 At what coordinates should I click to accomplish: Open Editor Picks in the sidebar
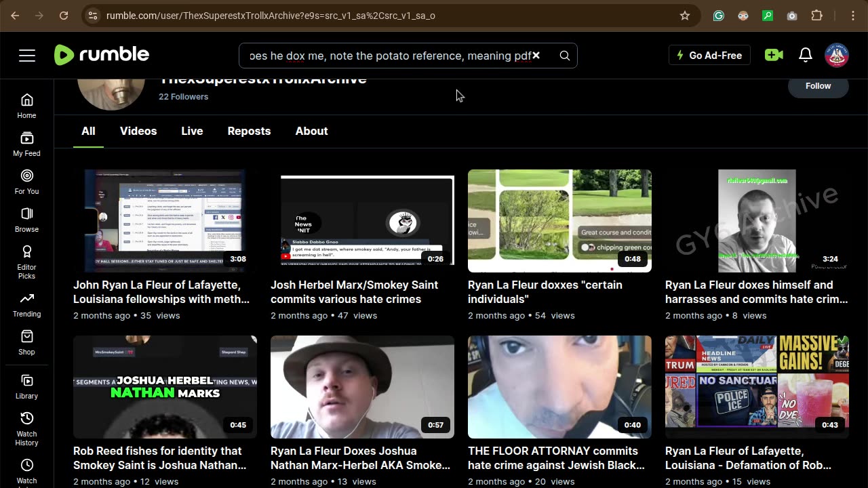[27, 261]
